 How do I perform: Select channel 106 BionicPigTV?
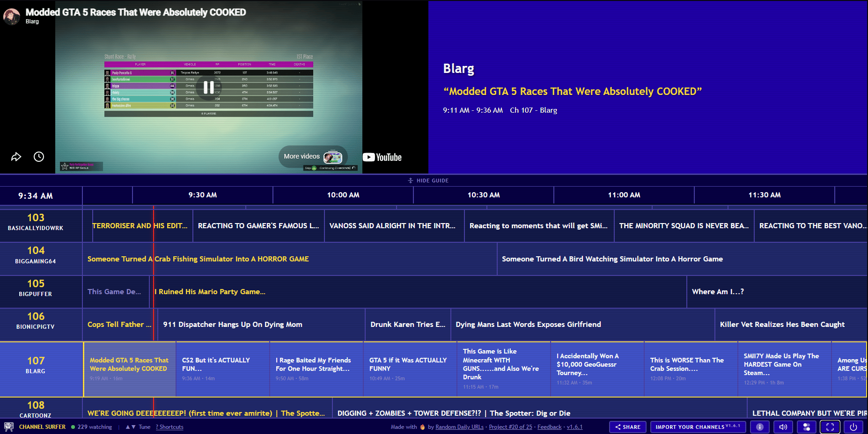coord(41,324)
